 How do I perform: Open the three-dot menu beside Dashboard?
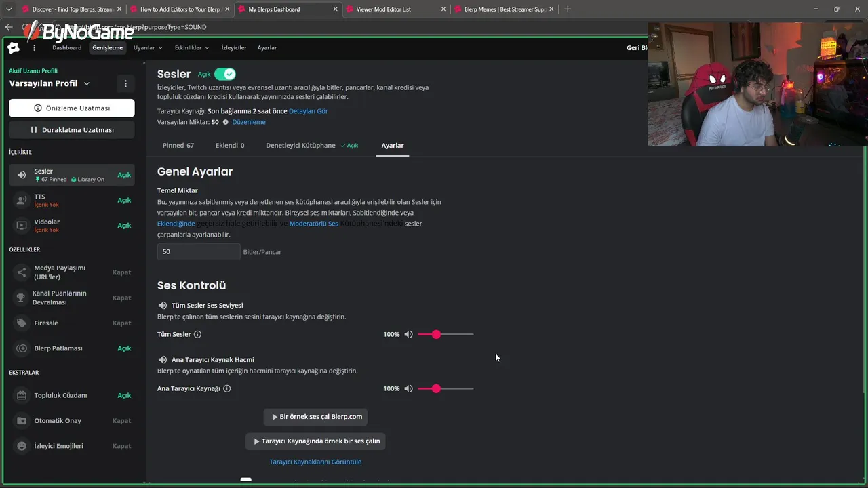click(x=35, y=48)
